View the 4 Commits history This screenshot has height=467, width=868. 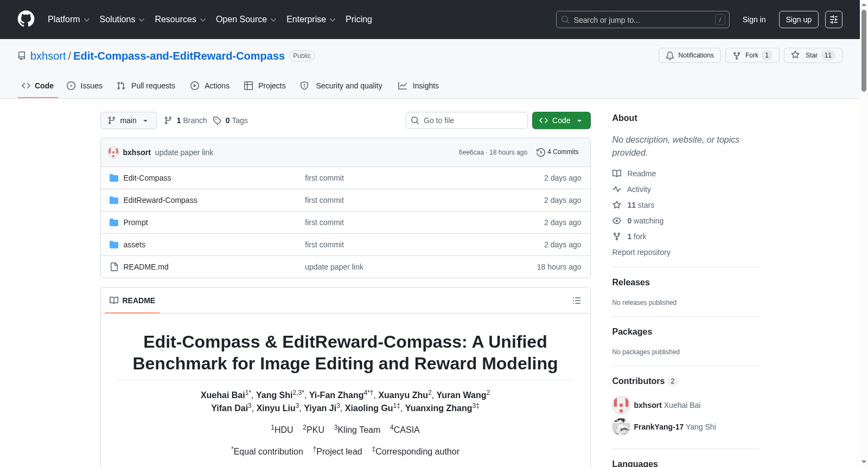(558, 152)
